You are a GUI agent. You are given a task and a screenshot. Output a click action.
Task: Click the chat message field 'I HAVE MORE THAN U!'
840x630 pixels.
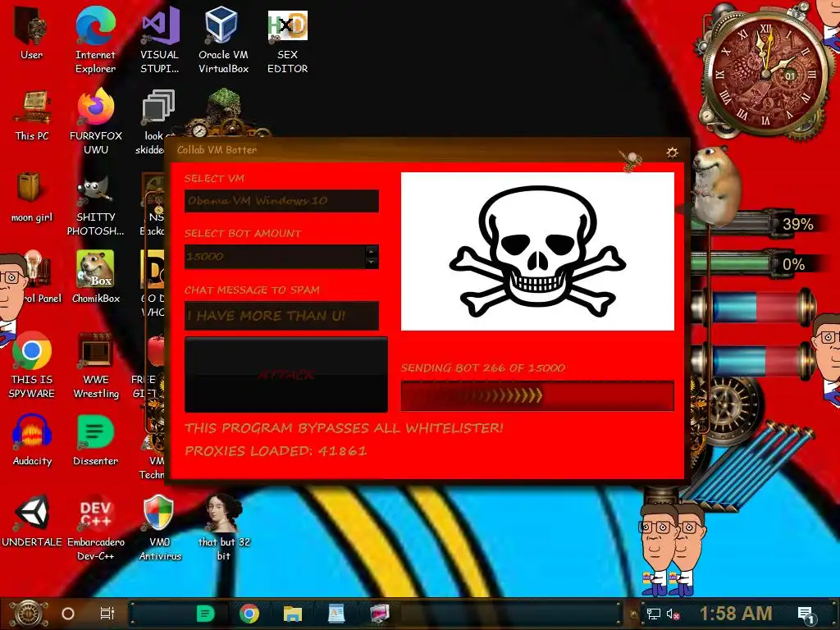click(282, 316)
